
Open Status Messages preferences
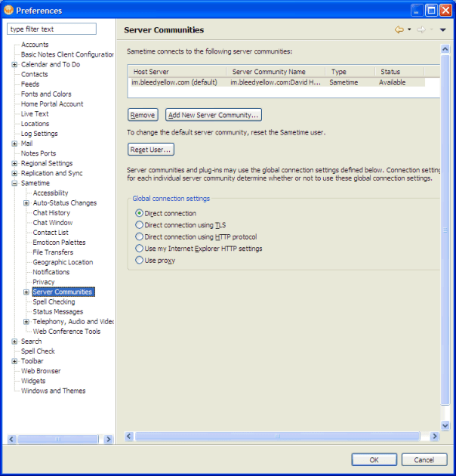[58, 312]
